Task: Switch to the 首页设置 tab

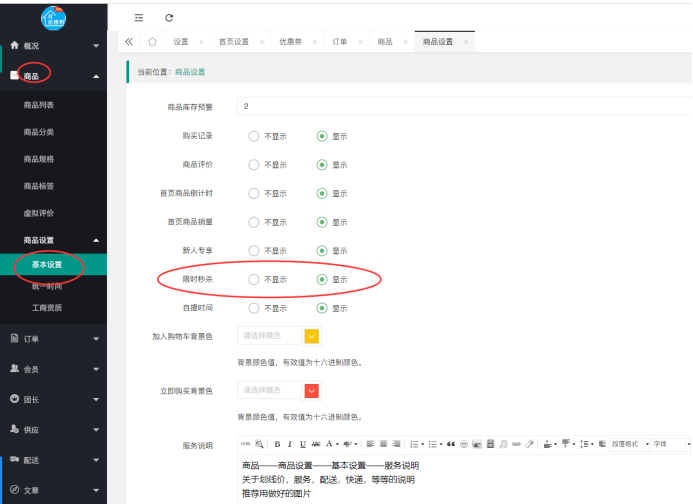Action: click(x=234, y=42)
